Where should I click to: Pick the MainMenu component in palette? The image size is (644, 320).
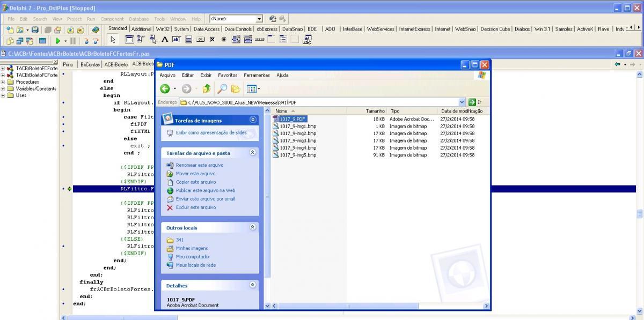pyautogui.click(x=141, y=40)
